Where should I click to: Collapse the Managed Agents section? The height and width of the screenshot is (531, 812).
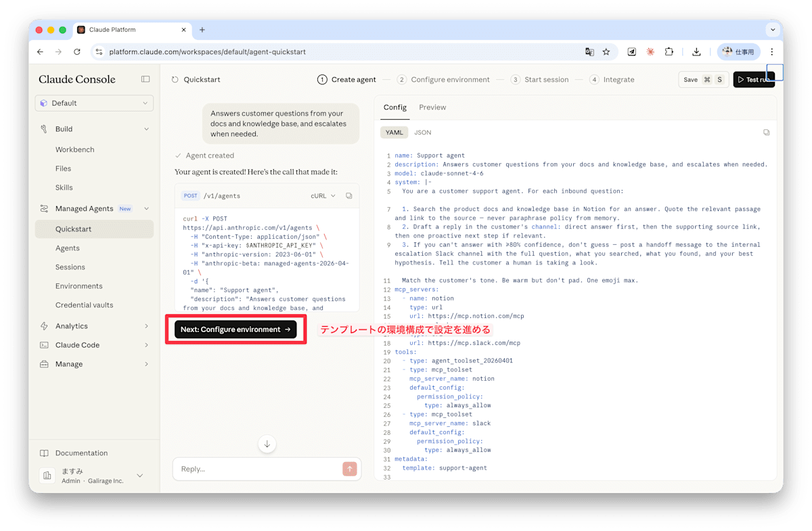coord(147,208)
